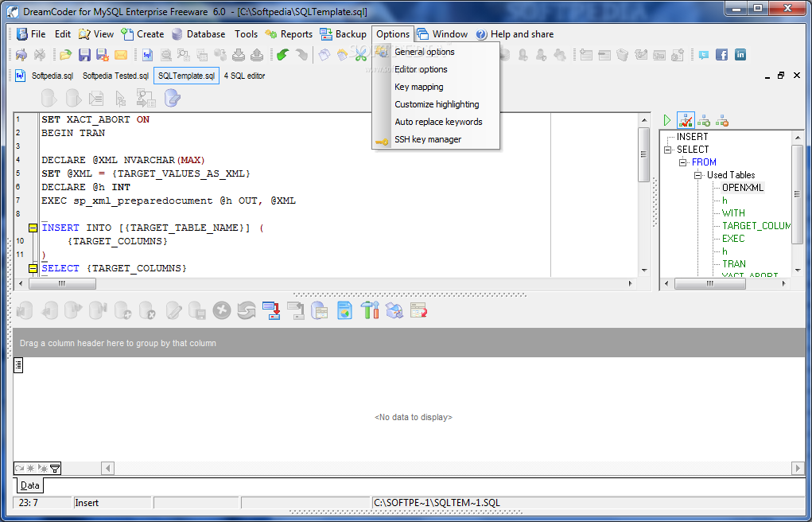Screen dimensions: 812x522
Task: Open the Tools menu
Action: click(x=246, y=34)
